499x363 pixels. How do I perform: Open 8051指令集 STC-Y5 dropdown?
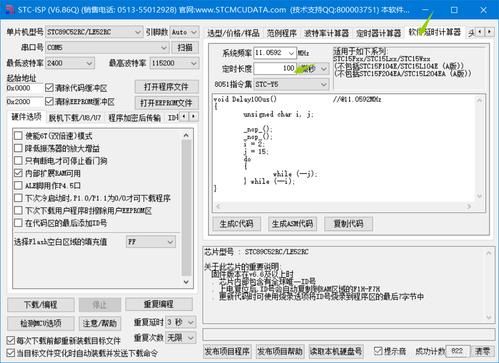click(291, 84)
